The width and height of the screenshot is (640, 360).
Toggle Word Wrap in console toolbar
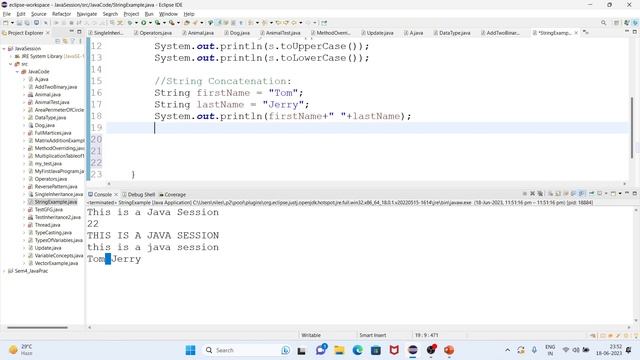(x=566, y=193)
